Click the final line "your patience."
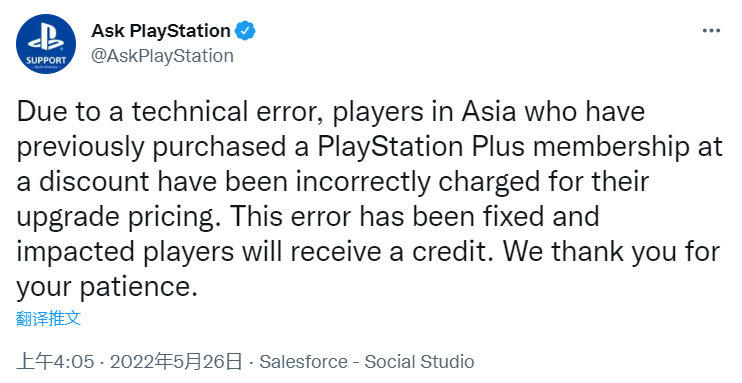Screen dimensions: 742x383 [x=107, y=287]
